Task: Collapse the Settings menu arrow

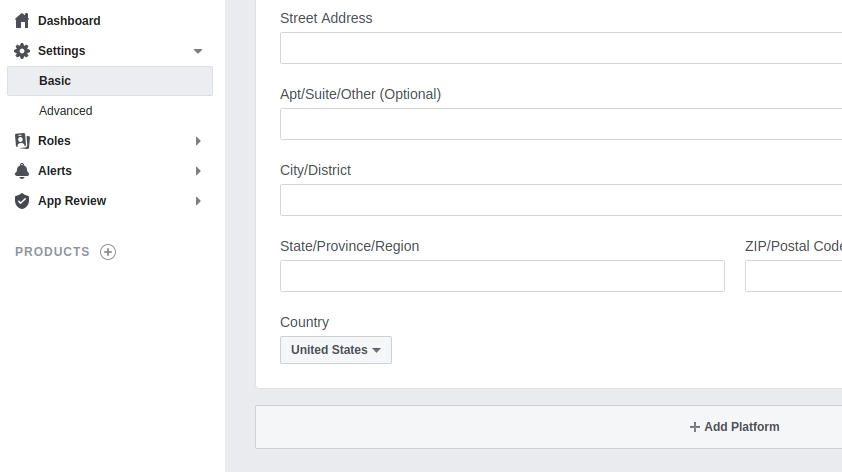Action: click(x=198, y=51)
